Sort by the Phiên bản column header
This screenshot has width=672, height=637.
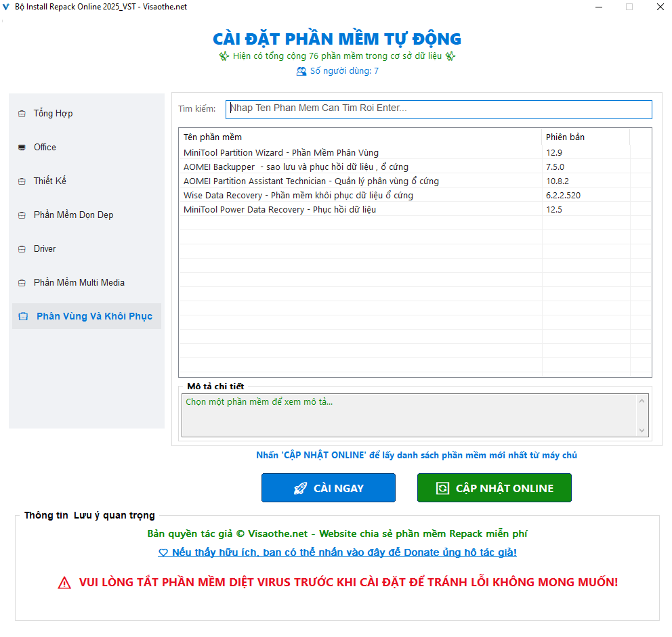pyautogui.click(x=586, y=137)
